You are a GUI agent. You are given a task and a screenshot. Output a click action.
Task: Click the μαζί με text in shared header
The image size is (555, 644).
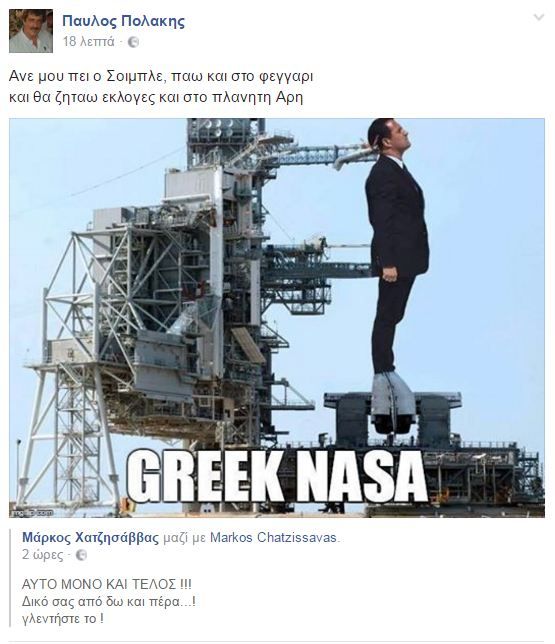(184, 538)
